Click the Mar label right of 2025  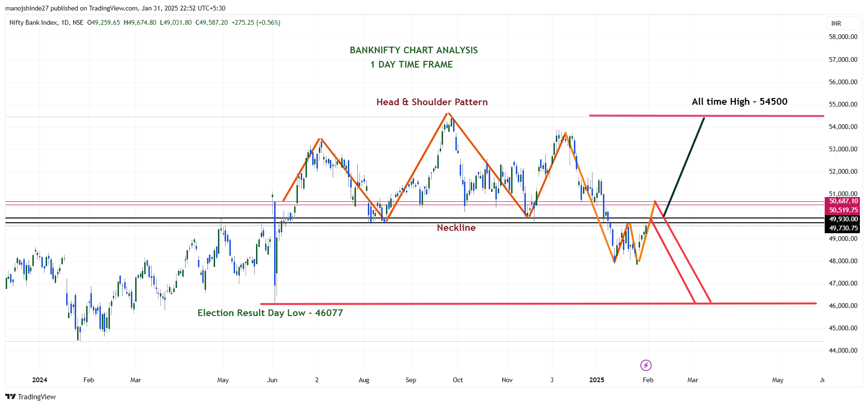pyautogui.click(x=693, y=380)
